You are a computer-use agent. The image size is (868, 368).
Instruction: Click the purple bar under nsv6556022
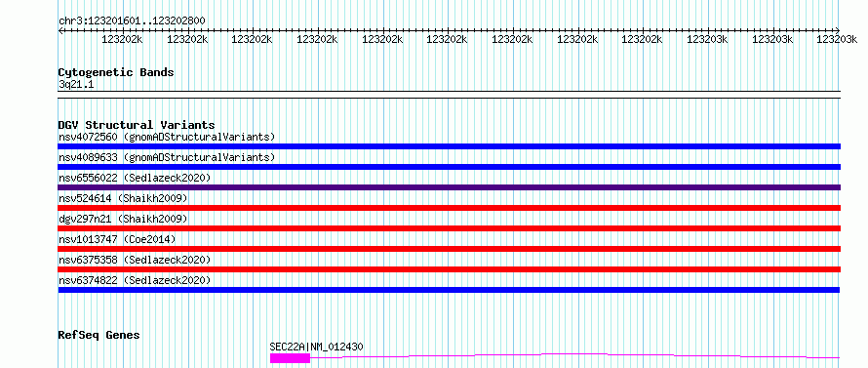(x=449, y=187)
